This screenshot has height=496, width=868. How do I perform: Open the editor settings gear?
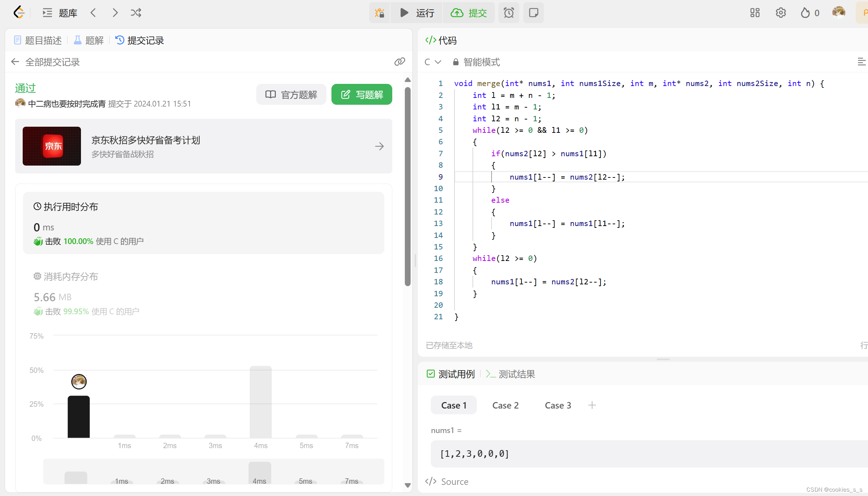[x=780, y=13]
